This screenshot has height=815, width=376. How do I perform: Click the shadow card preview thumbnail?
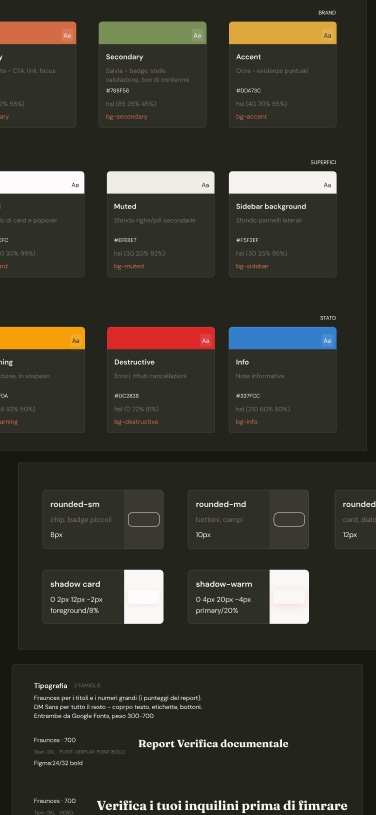click(144, 597)
